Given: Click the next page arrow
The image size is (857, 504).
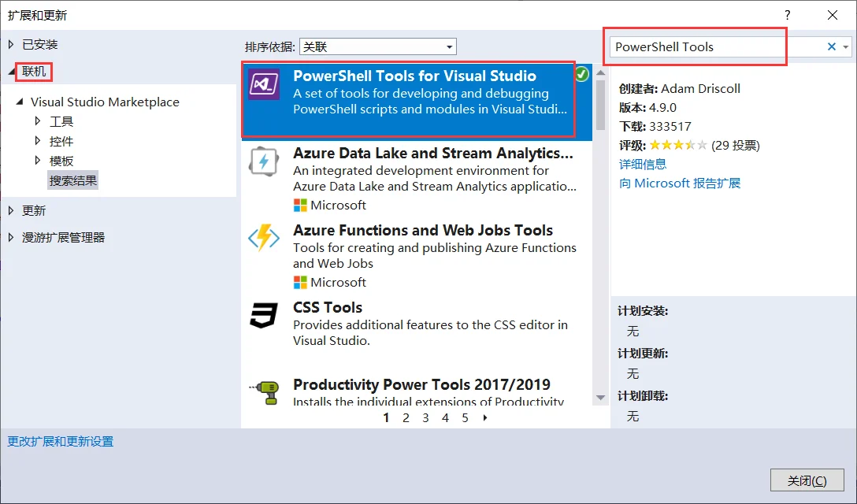Looking at the screenshot, I should [x=484, y=418].
